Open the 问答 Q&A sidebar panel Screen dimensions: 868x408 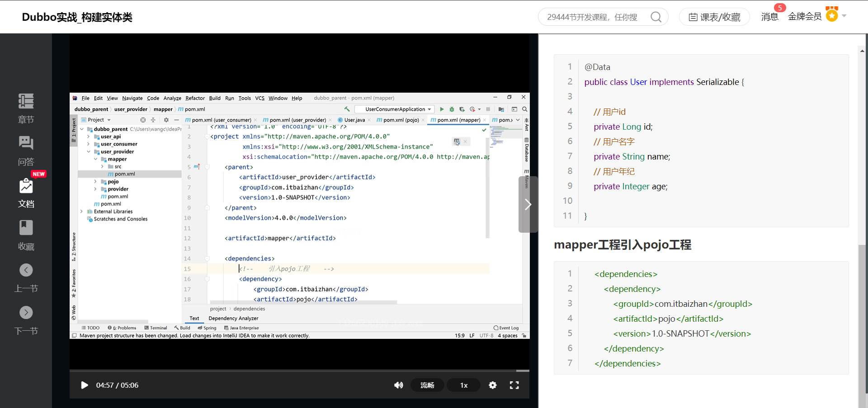[x=26, y=151]
